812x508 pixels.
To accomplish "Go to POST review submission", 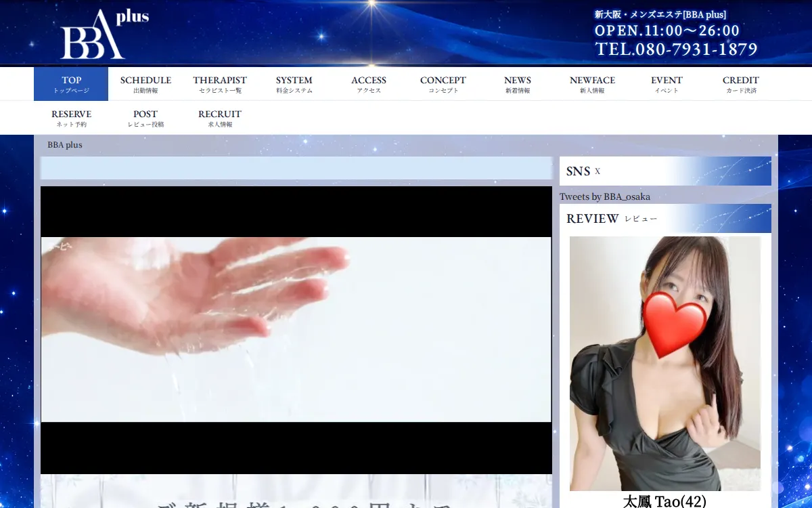I will point(145,118).
